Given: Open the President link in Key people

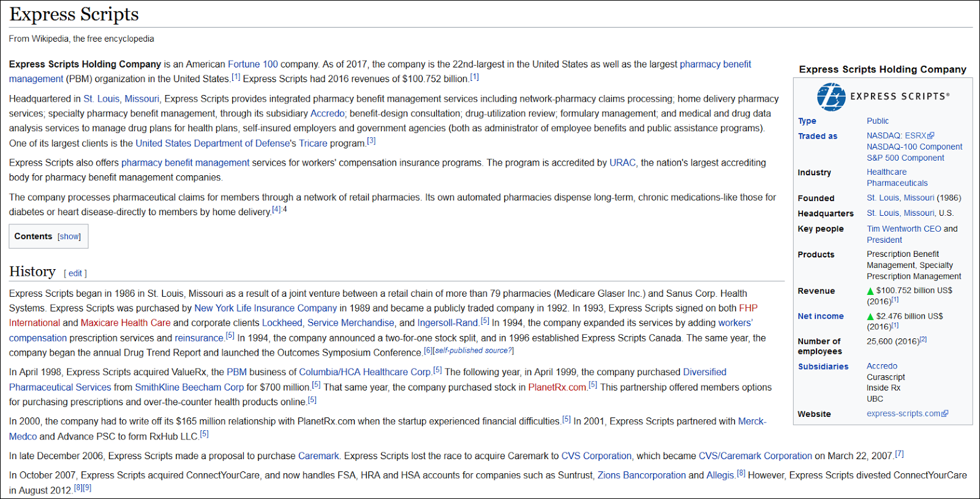Looking at the screenshot, I should point(884,240).
